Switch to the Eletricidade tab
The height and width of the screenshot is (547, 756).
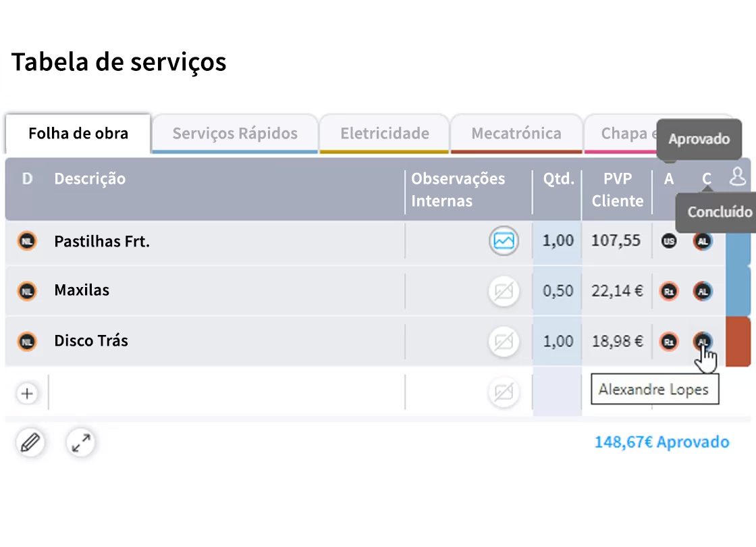coord(383,133)
